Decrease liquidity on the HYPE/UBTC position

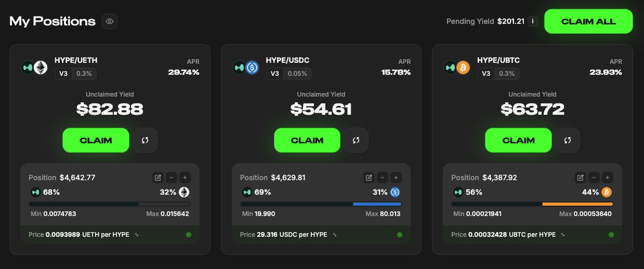[593, 177]
